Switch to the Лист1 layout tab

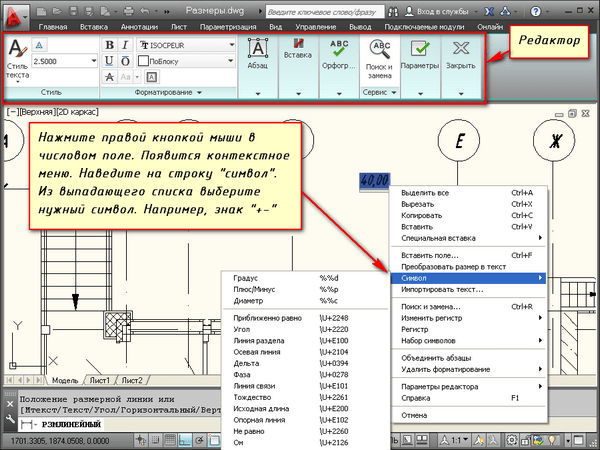coord(100,380)
